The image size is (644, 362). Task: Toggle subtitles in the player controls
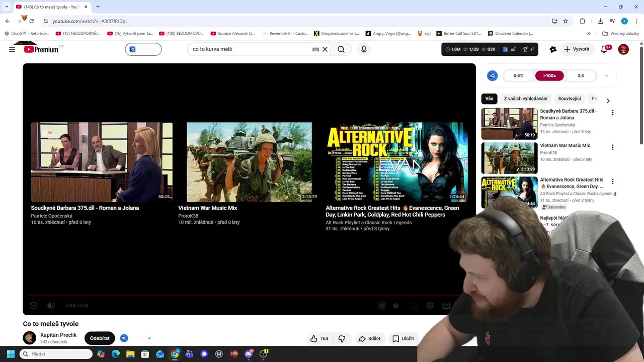pos(414,305)
